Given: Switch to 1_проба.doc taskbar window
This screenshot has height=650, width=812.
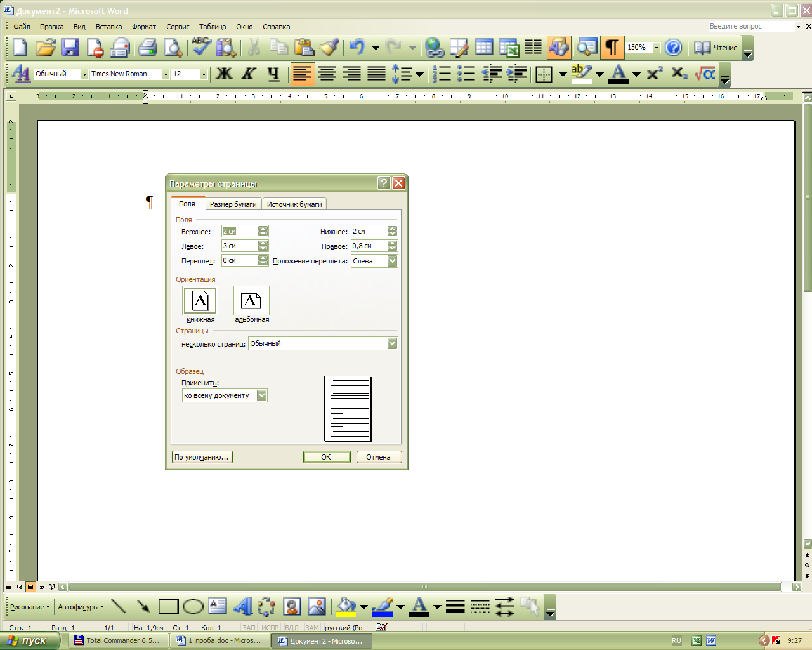Looking at the screenshot, I should [x=219, y=640].
